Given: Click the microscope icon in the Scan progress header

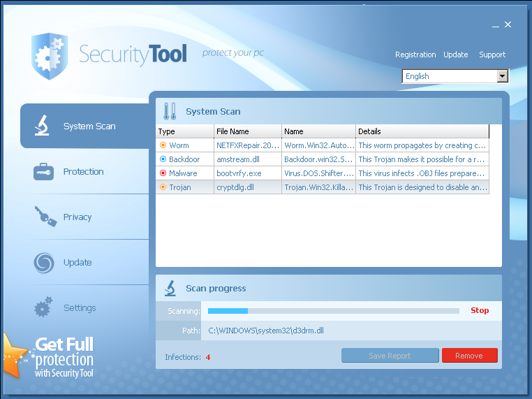Looking at the screenshot, I should [170, 289].
